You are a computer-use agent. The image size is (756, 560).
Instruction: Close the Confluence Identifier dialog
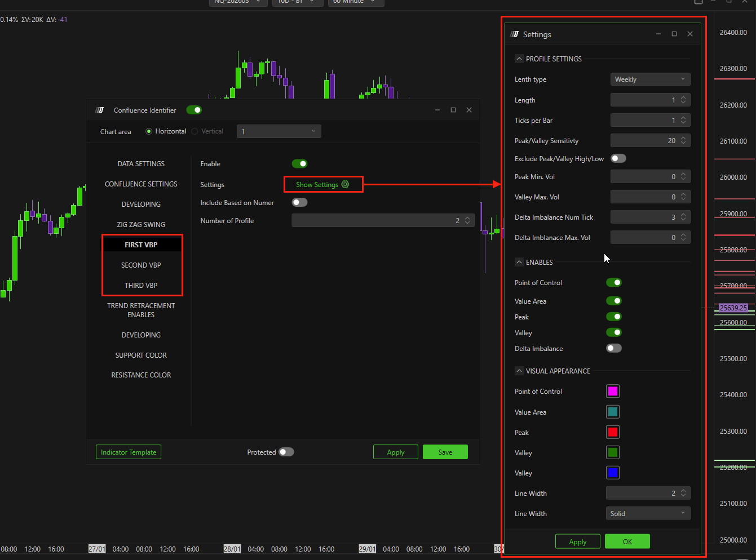pos(469,110)
